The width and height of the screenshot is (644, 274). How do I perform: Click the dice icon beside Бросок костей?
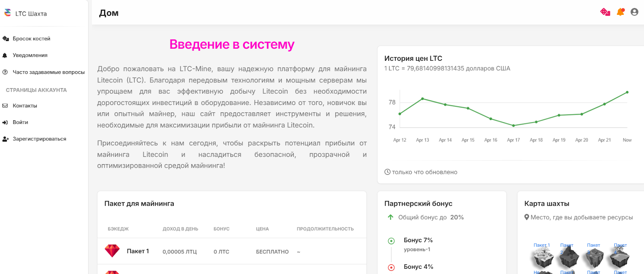tap(6, 39)
